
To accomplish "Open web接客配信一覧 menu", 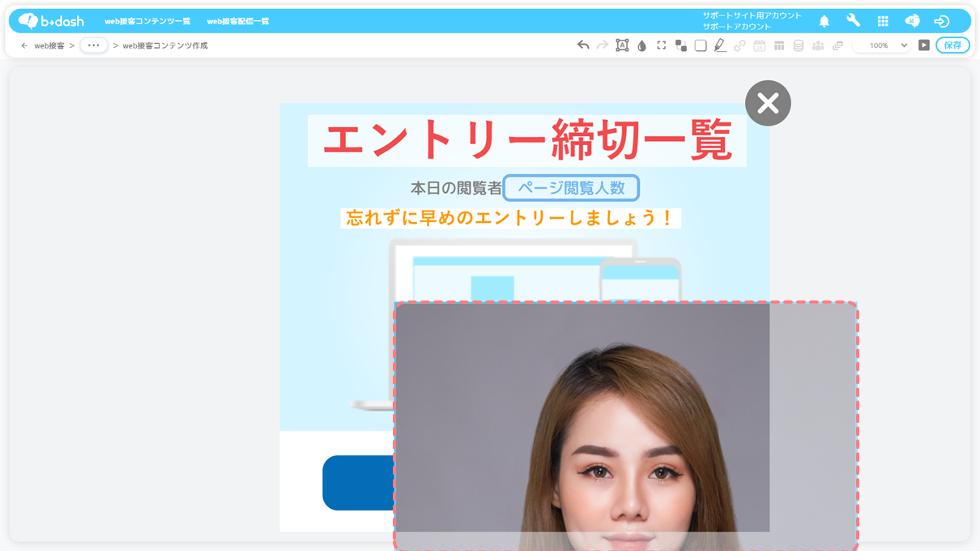I will point(238,21).
